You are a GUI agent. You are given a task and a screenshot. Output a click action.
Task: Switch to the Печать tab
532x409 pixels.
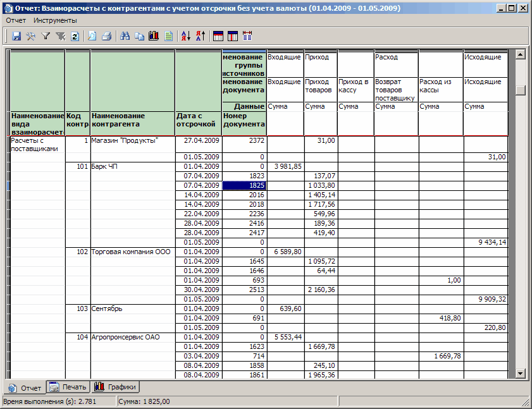68,387
